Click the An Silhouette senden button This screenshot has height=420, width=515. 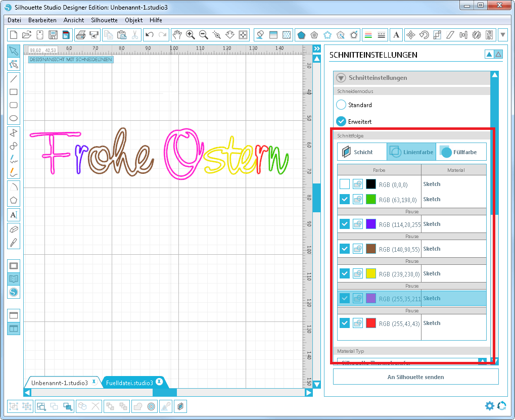(x=415, y=377)
